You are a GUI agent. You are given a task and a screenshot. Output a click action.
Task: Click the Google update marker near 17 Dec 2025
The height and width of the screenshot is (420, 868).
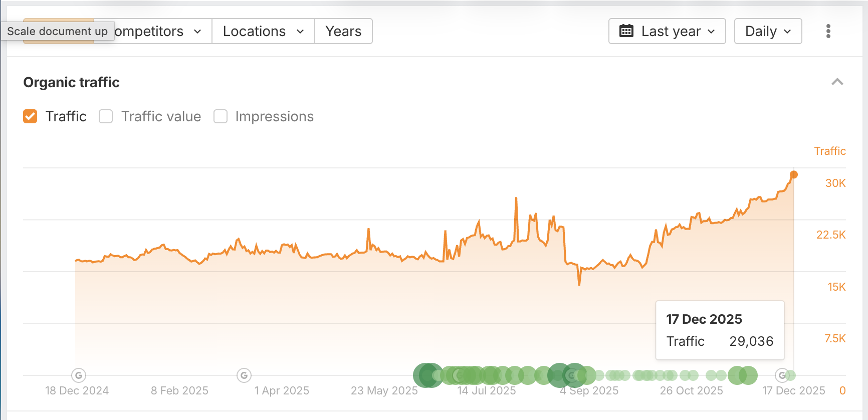click(782, 375)
